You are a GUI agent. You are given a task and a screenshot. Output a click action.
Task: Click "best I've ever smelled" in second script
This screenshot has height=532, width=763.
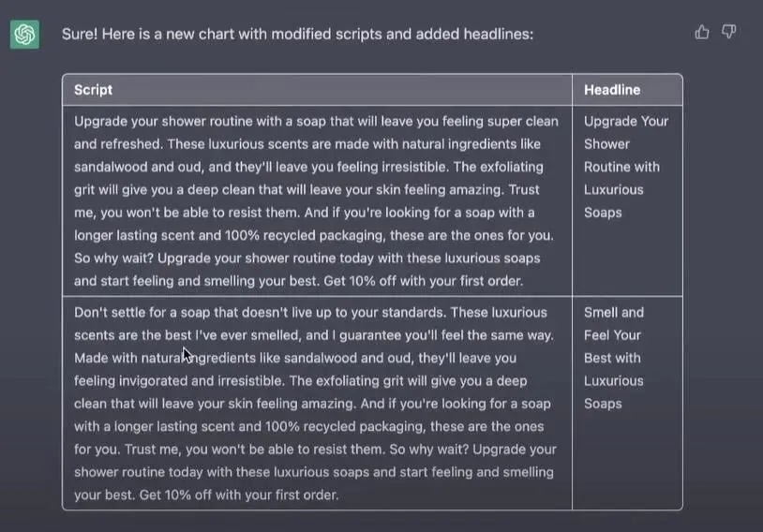200,335
